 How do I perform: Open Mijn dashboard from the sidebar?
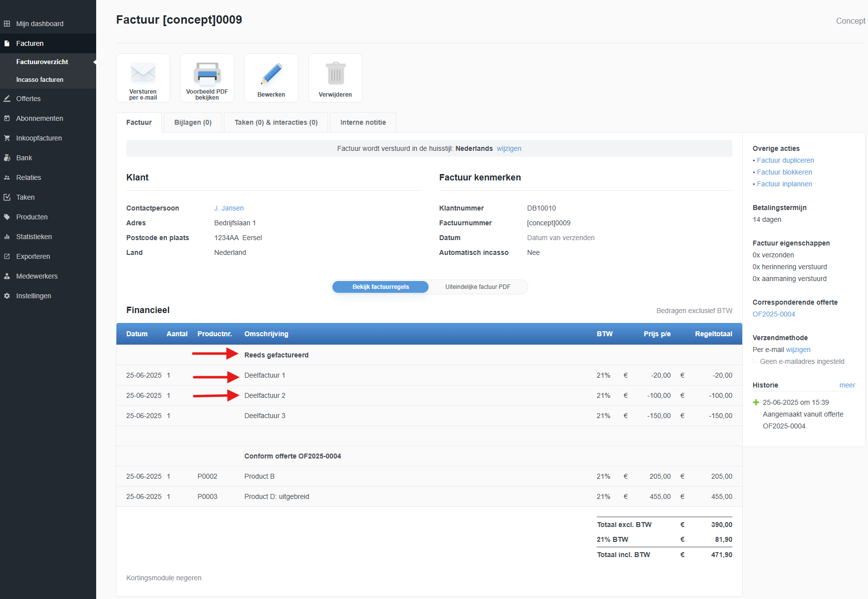point(39,24)
